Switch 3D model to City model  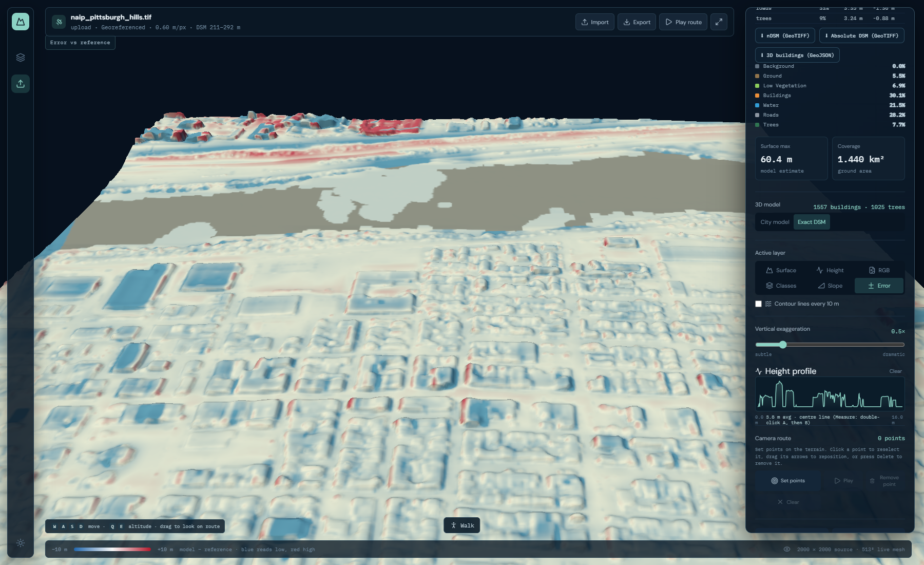tap(775, 222)
